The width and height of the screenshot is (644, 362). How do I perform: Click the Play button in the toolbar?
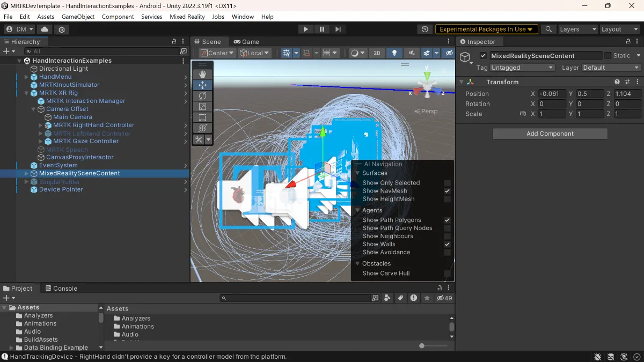pyautogui.click(x=305, y=29)
